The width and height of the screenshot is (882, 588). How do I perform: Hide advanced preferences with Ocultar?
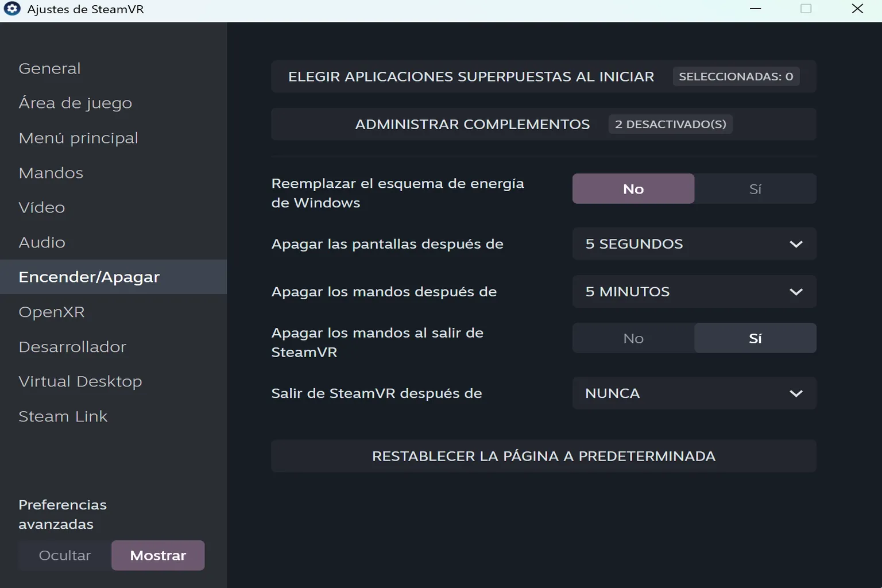coord(65,555)
